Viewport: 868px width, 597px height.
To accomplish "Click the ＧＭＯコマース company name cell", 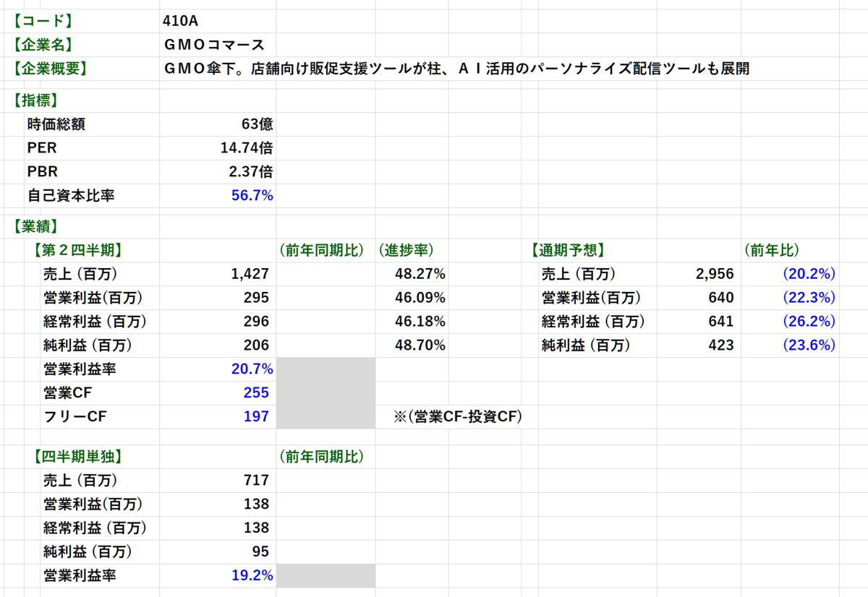I will 214,45.
